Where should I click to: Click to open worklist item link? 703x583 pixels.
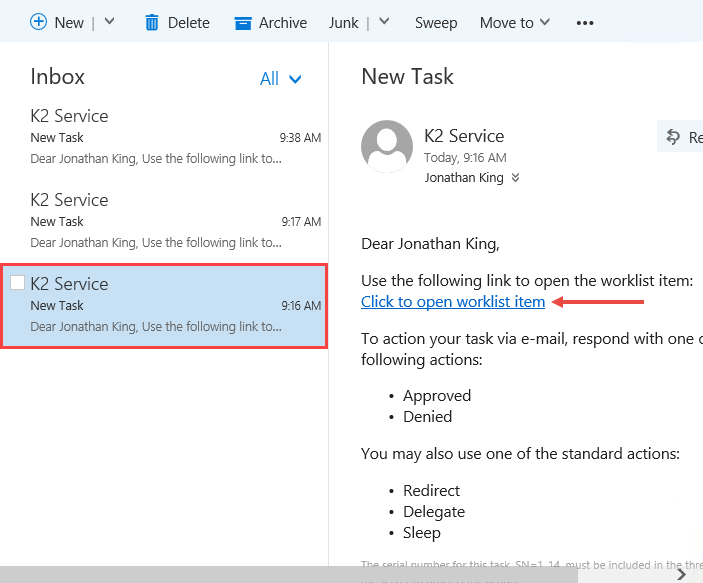click(453, 302)
